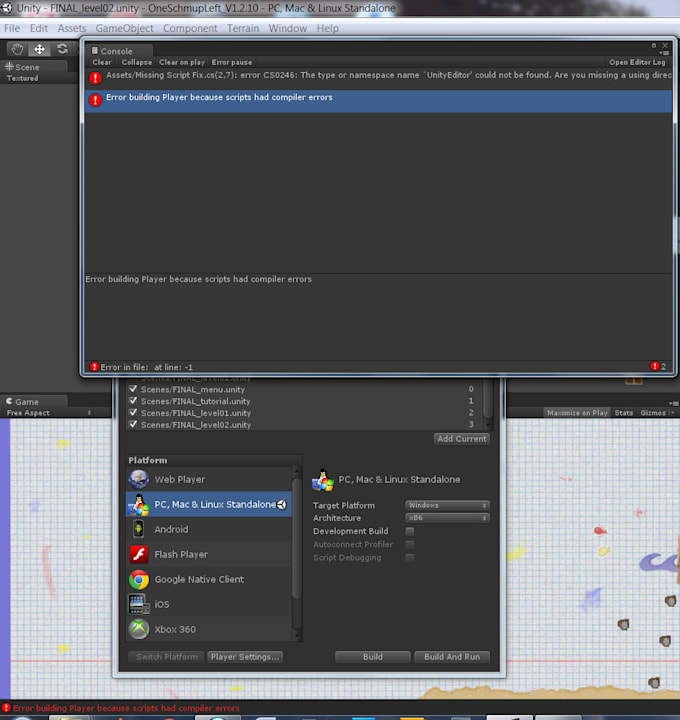Click the Clear button in Console
The height and width of the screenshot is (720, 680).
point(102,62)
